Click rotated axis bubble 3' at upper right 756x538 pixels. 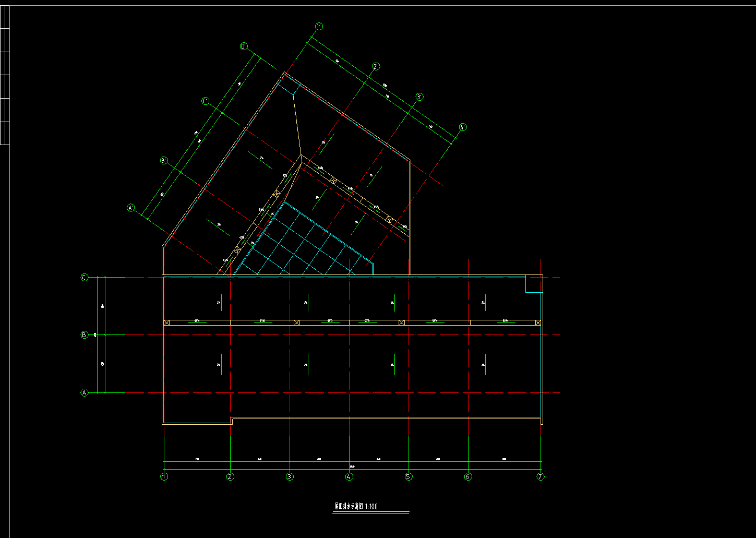click(419, 97)
